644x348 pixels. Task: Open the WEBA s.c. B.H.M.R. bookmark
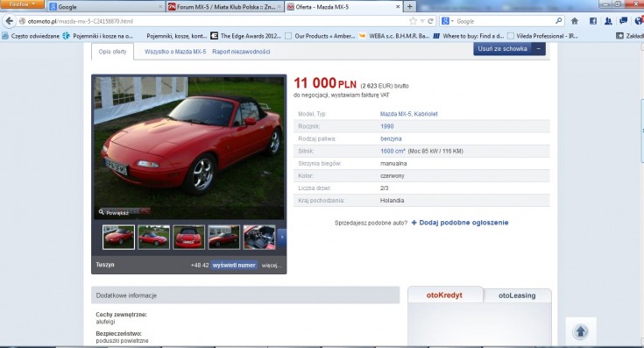click(394, 36)
